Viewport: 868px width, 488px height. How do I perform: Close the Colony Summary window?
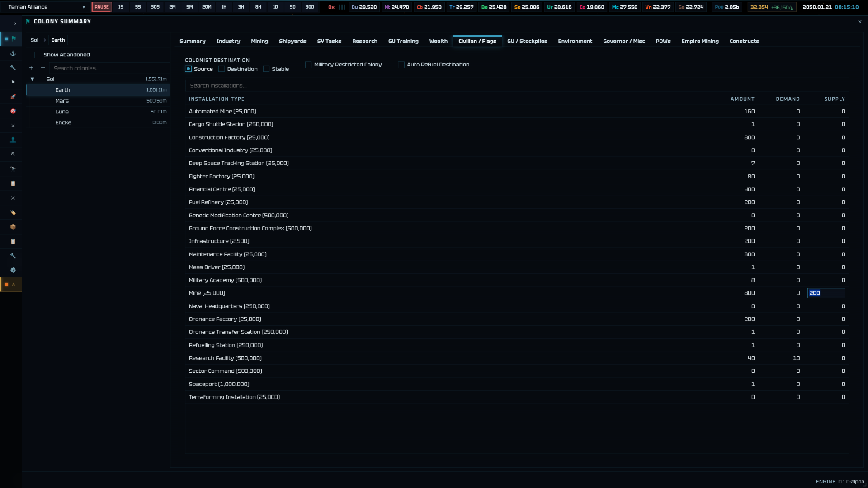pos(860,22)
